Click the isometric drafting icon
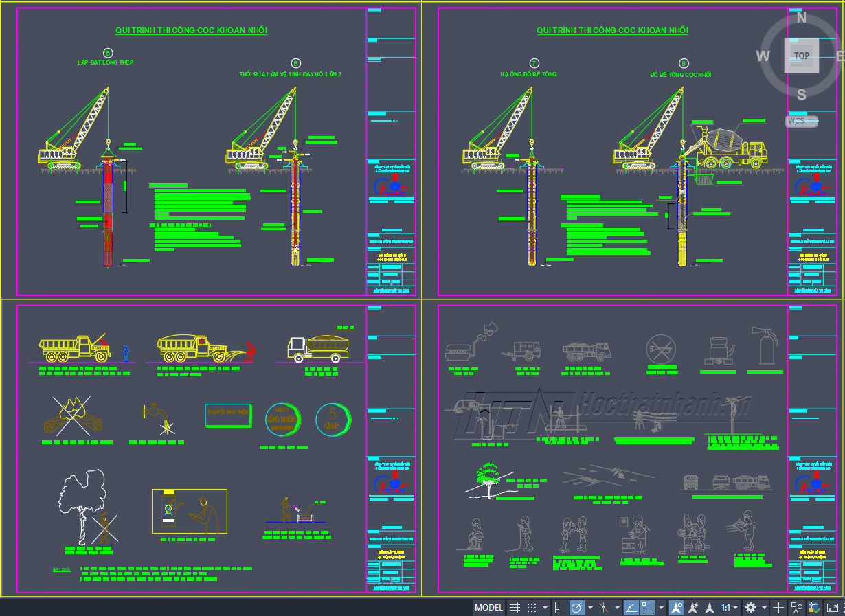 [603, 608]
